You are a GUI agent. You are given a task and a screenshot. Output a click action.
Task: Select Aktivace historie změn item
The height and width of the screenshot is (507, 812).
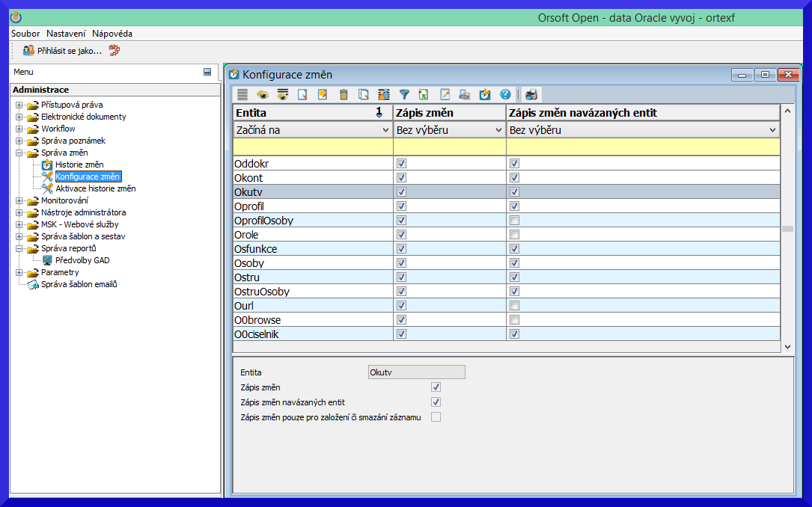(95, 188)
